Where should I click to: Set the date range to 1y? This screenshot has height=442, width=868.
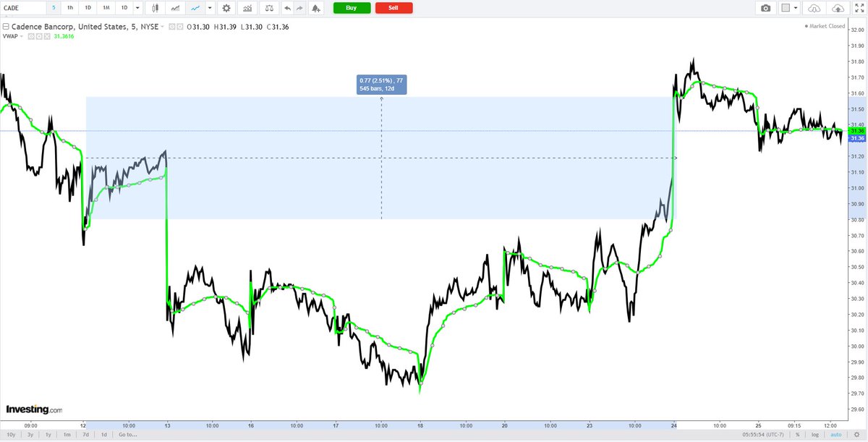tap(48, 434)
